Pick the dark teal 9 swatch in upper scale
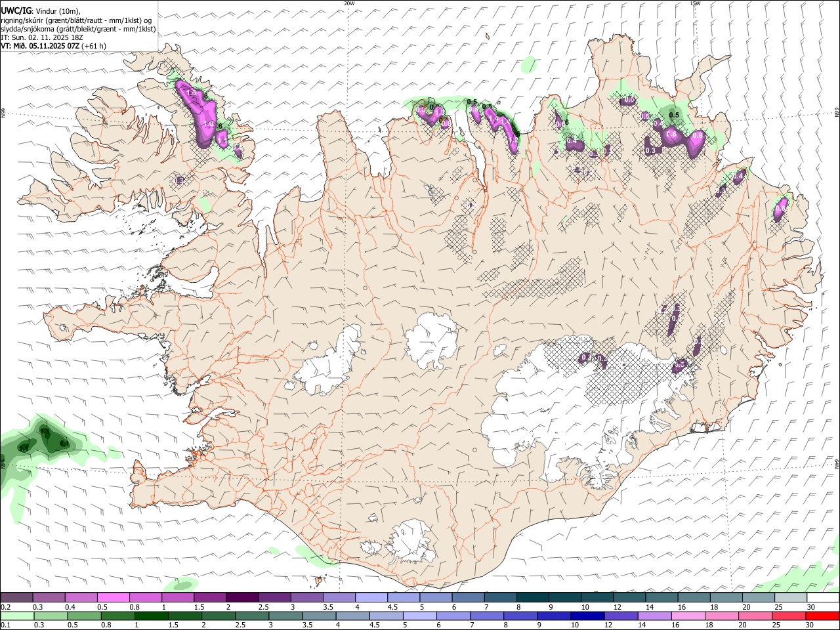840x630 pixels. 565,597
